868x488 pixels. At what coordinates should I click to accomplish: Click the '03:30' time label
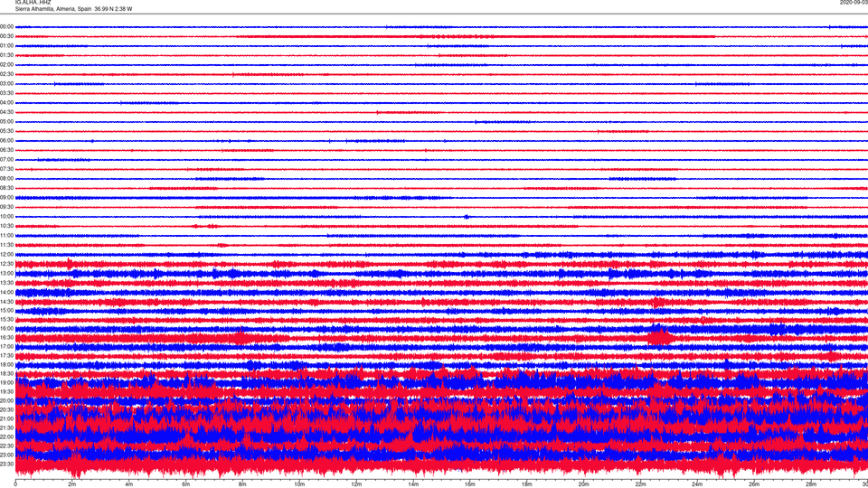tap(6, 93)
